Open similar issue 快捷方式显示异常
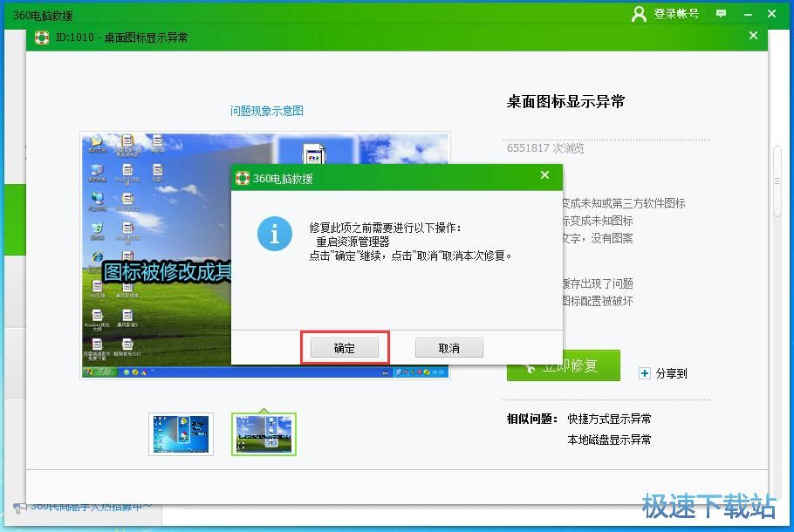 tap(609, 419)
